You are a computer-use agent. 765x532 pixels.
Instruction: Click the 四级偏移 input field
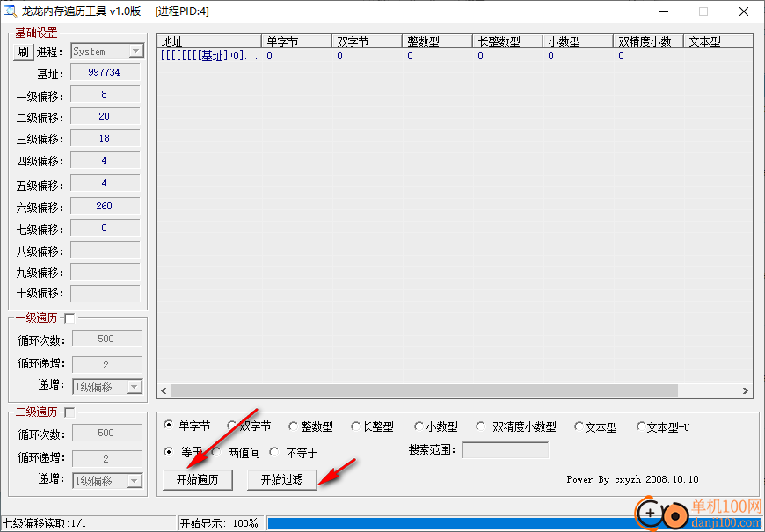105,161
